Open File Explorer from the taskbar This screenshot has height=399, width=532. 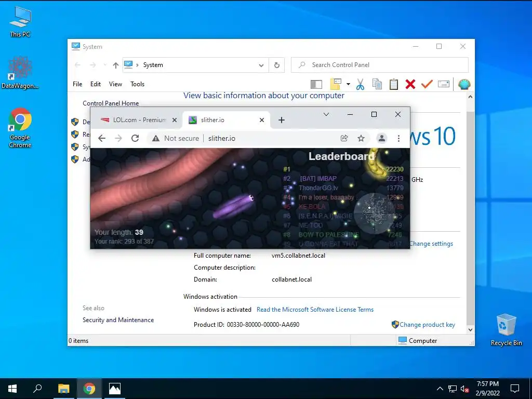pyautogui.click(x=63, y=389)
